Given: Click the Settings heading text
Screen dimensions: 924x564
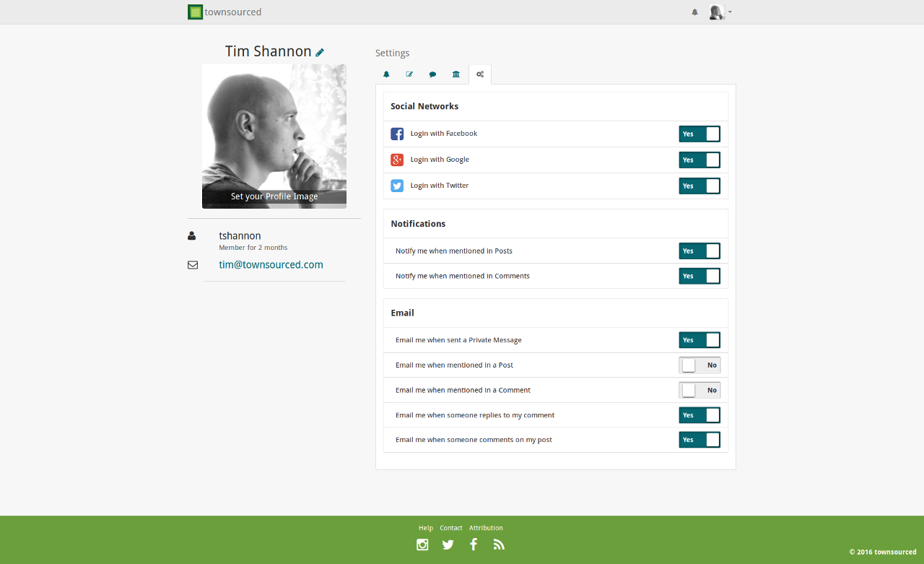Looking at the screenshot, I should tap(393, 53).
